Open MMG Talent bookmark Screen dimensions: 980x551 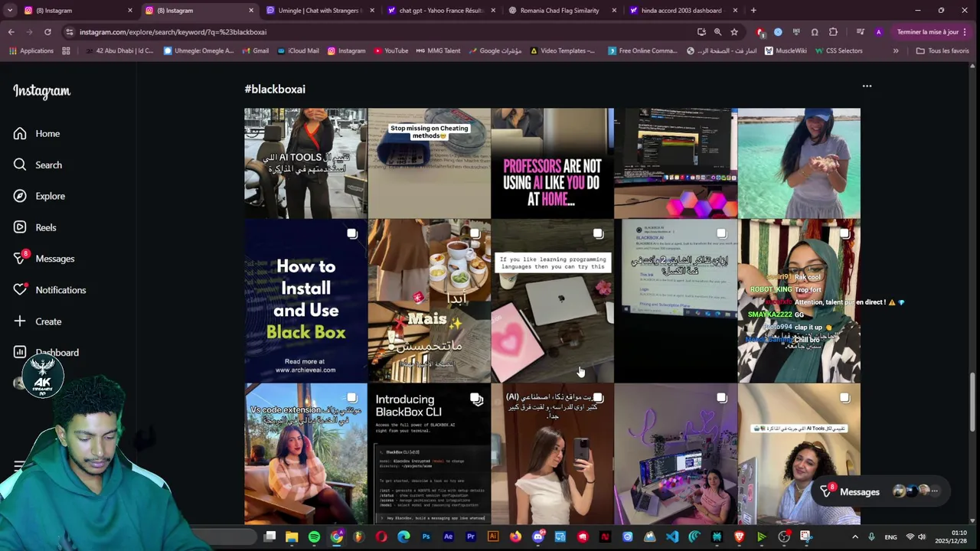point(438,51)
